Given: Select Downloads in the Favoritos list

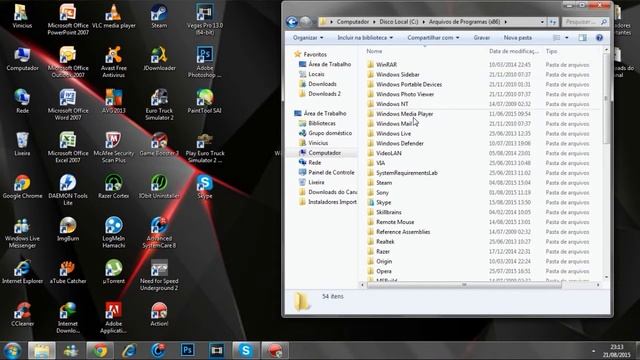Looking at the screenshot, I should click(322, 84).
